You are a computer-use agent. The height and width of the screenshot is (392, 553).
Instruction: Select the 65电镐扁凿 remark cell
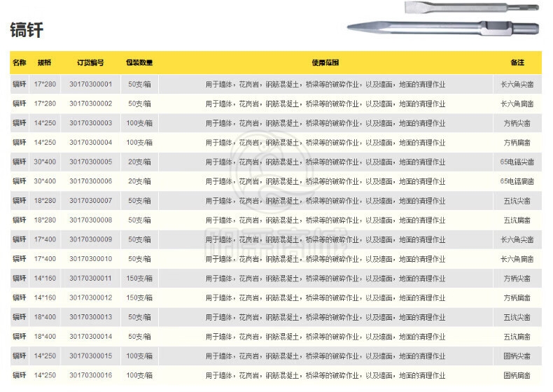tap(517, 181)
